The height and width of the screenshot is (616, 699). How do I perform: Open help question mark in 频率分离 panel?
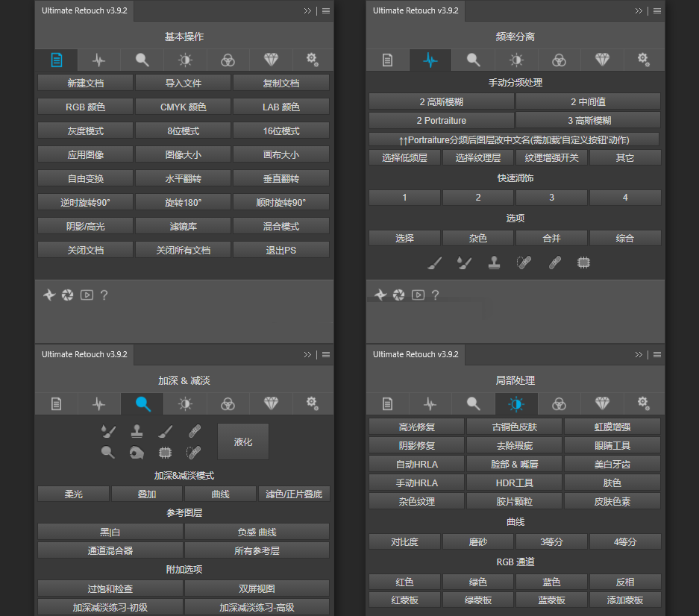[x=435, y=295]
